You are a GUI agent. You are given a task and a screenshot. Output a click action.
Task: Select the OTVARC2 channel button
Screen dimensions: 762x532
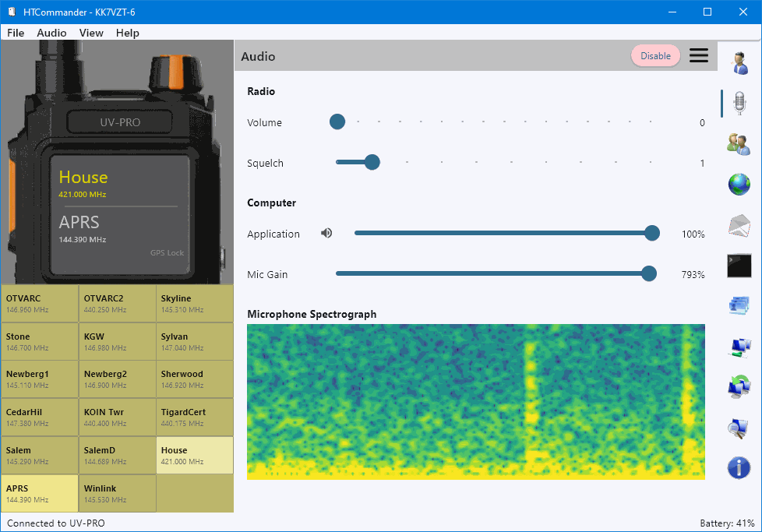tap(117, 304)
